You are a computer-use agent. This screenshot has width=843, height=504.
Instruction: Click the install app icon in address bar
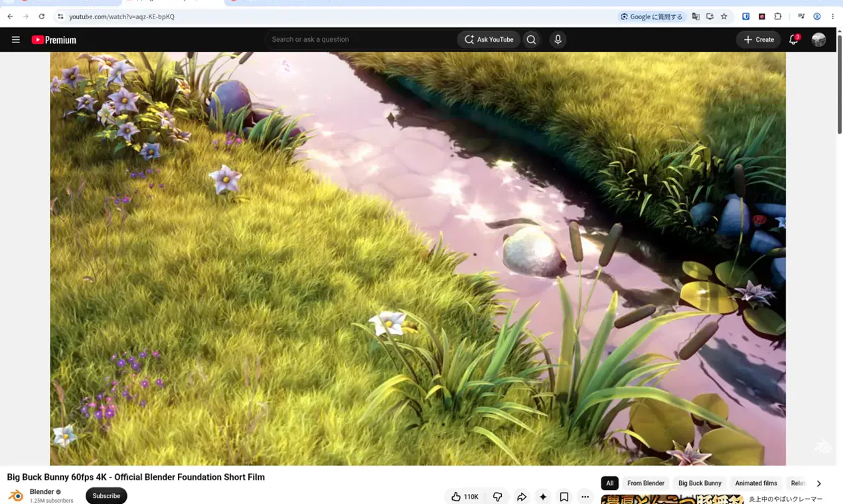click(710, 17)
